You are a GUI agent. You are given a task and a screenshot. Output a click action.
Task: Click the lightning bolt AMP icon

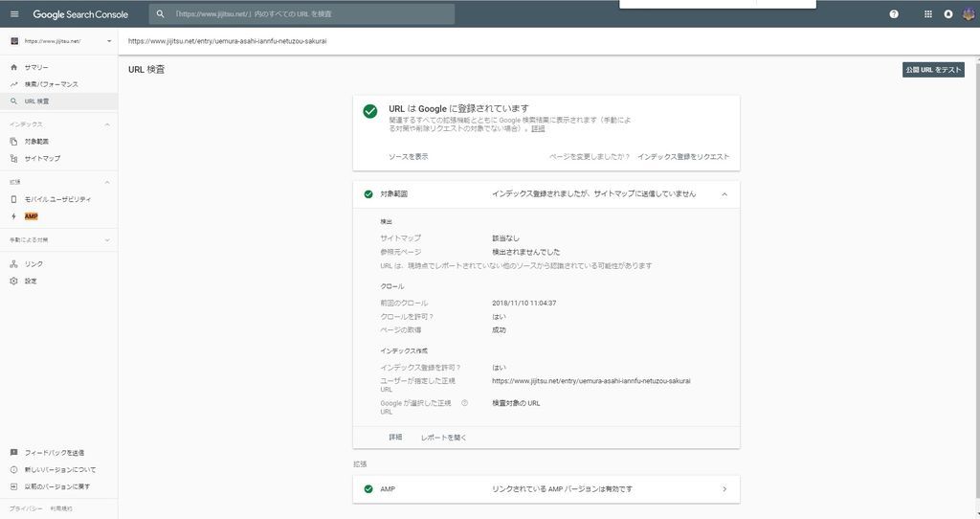[x=13, y=216]
